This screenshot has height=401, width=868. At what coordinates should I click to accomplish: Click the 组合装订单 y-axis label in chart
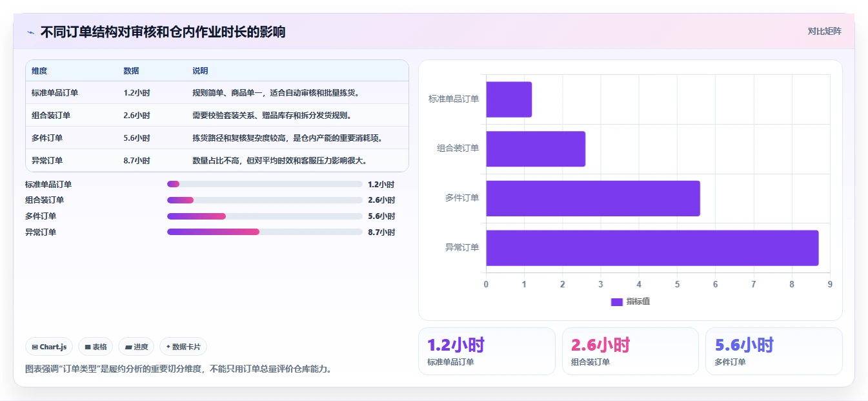[x=458, y=149]
